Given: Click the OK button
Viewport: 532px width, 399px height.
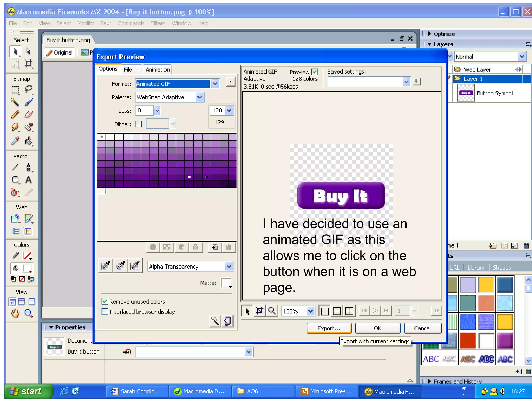Looking at the screenshot, I should pyautogui.click(x=378, y=328).
